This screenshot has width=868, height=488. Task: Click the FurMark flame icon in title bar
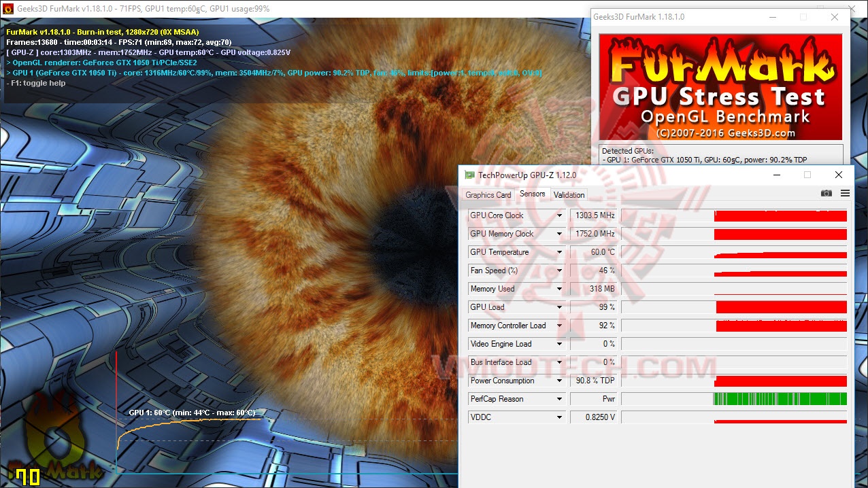pos(8,9)
